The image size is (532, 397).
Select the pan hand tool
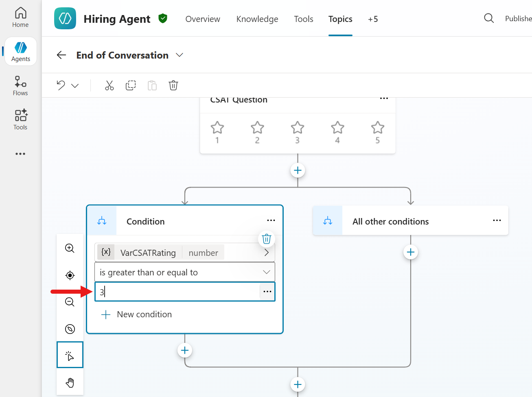[x=70, y=382]
